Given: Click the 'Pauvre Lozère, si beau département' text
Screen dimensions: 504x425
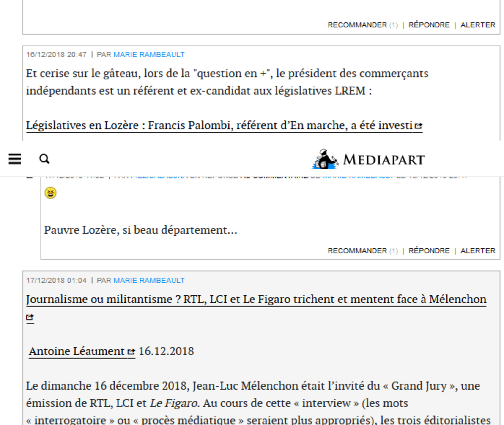Looking at the screenshot, I should pyautogui.click(x=140, y=230).
